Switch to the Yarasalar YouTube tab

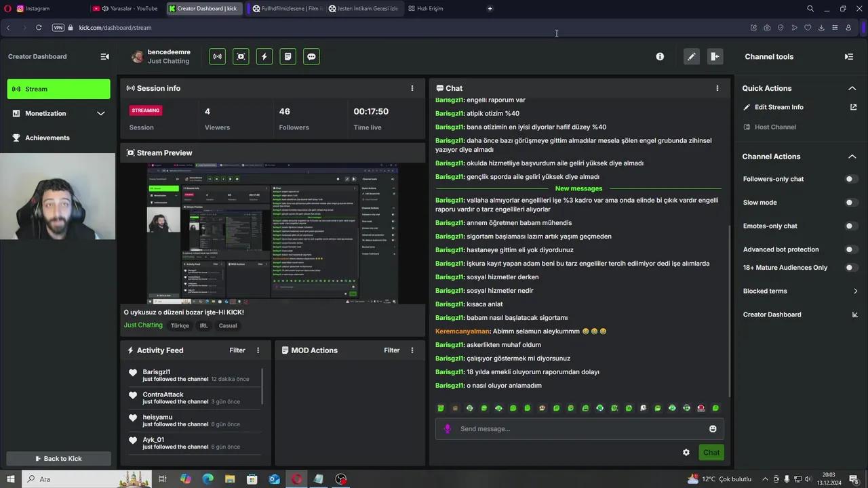point(129,9)
